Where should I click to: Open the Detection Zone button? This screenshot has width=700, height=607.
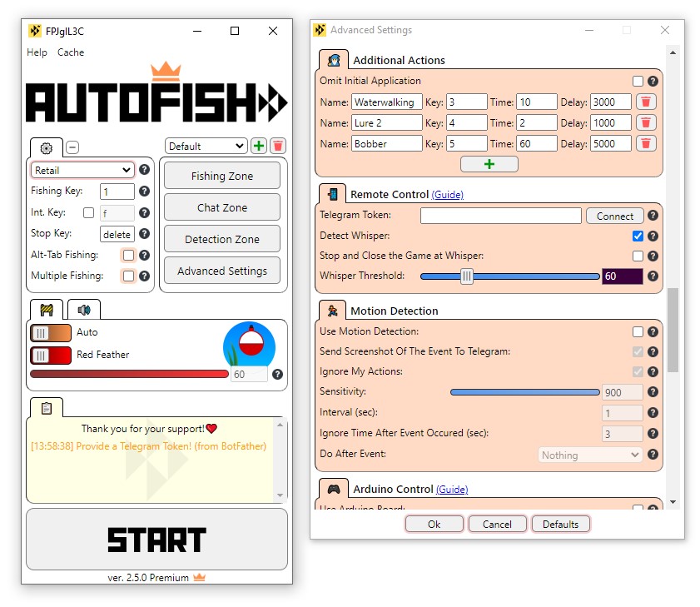coord(222,239)
